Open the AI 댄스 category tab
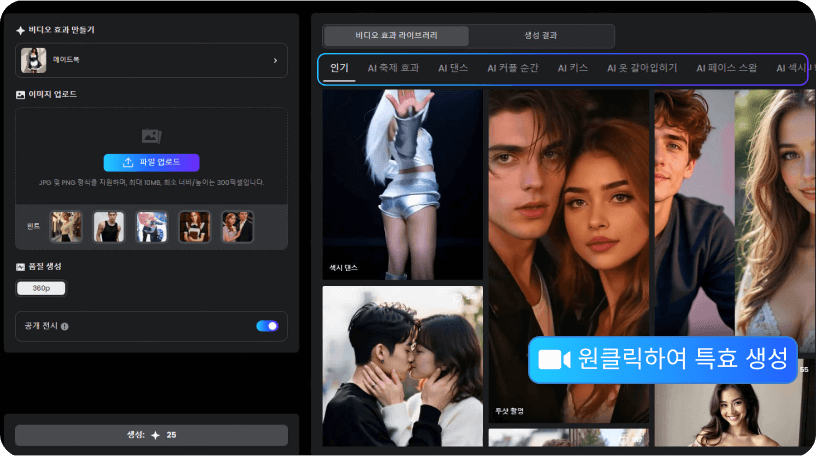Image resolution: width=816 pixels, height=458 pixels. 454,68
